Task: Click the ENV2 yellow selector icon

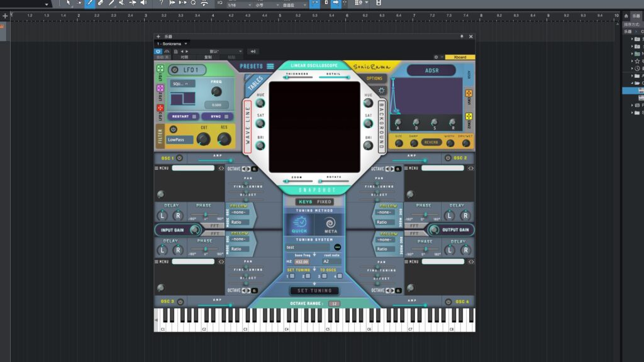Action: pyautogui.click(x=469, y=116)
